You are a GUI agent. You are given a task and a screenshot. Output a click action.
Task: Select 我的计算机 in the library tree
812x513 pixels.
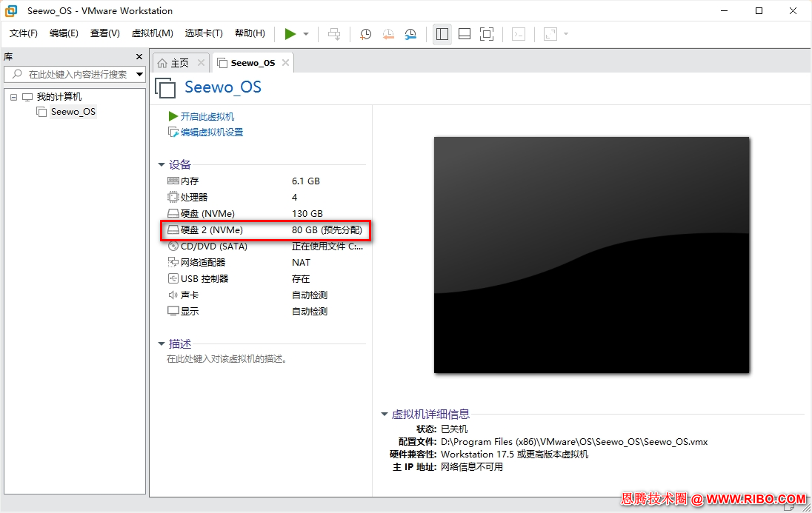coord(59,97)
